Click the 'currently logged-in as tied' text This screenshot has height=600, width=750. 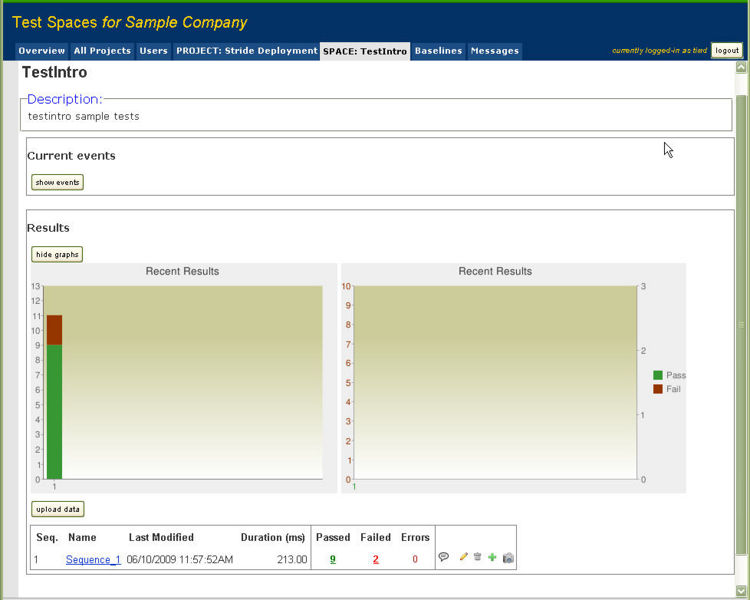[x=660, y=50]
